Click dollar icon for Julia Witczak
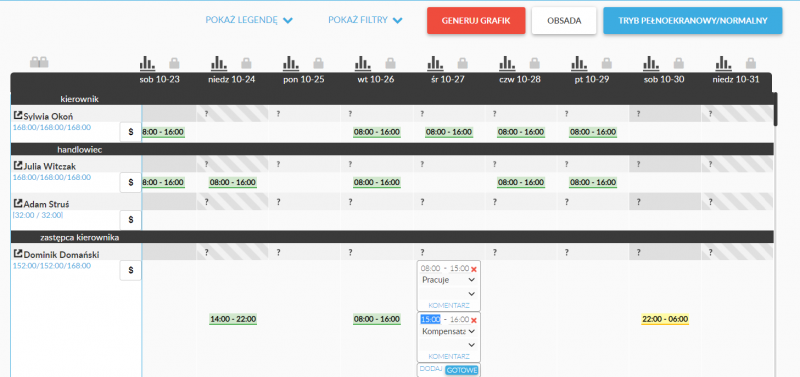Viewport: 800px width, 377px height. (131, 182)
